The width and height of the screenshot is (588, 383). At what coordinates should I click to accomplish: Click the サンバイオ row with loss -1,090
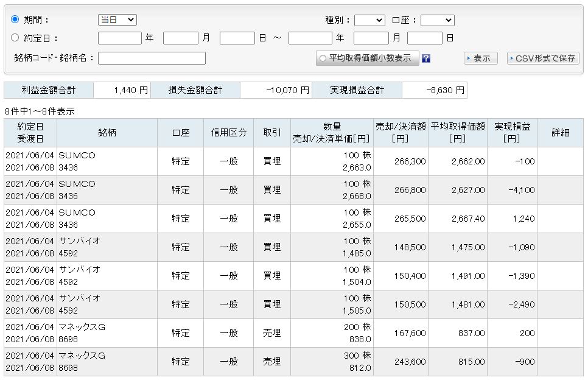click(293, 247)
